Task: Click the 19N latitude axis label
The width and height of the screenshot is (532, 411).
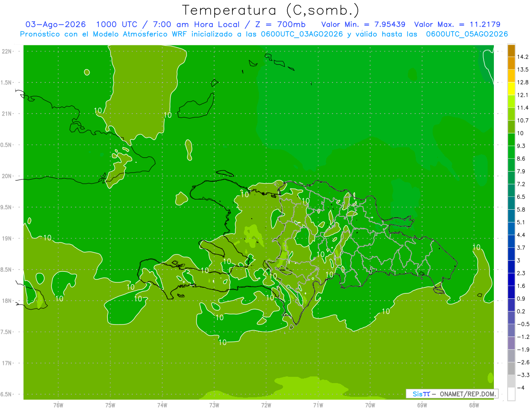Action: tap(8, 239)
